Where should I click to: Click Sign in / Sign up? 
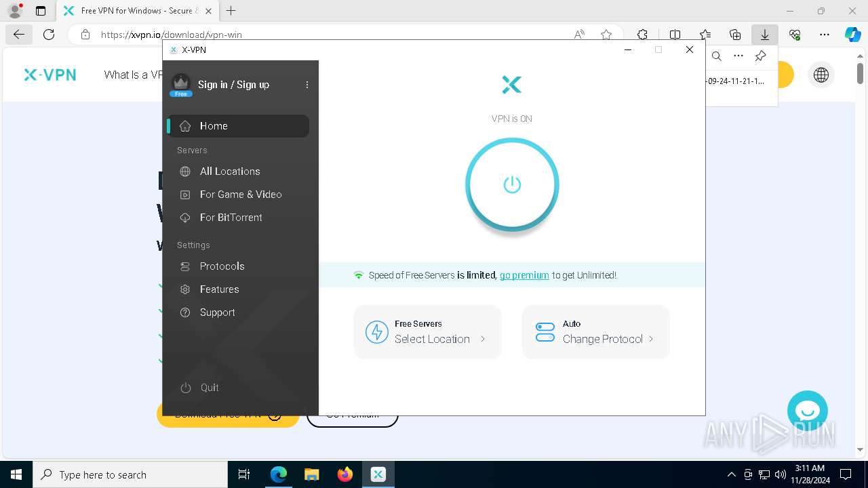click(233, 85)
